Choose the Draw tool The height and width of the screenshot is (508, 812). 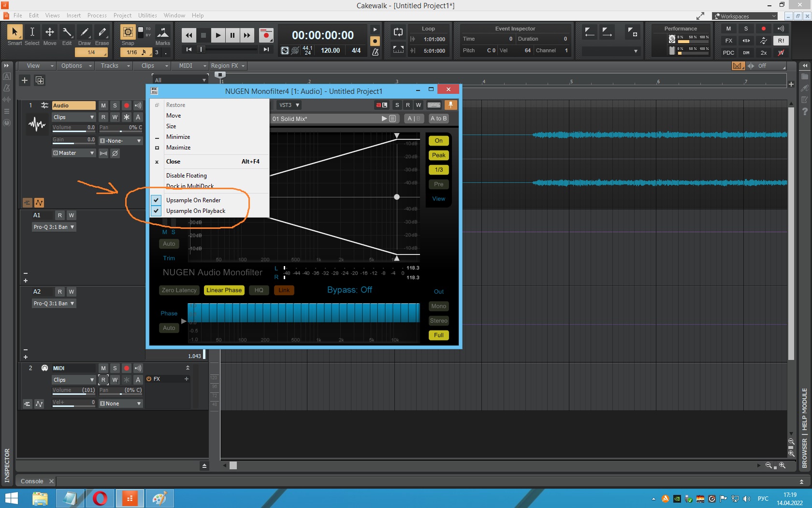coord(85,32)
